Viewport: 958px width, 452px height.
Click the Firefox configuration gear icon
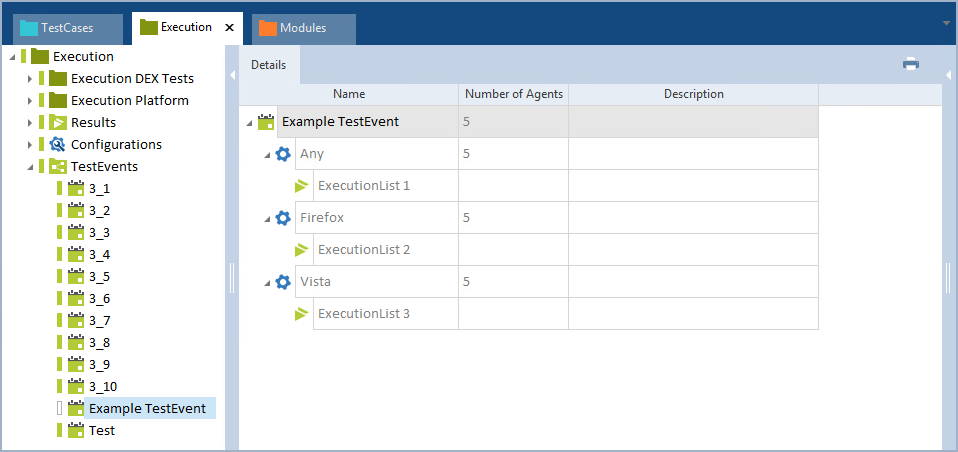pos(283,218)
